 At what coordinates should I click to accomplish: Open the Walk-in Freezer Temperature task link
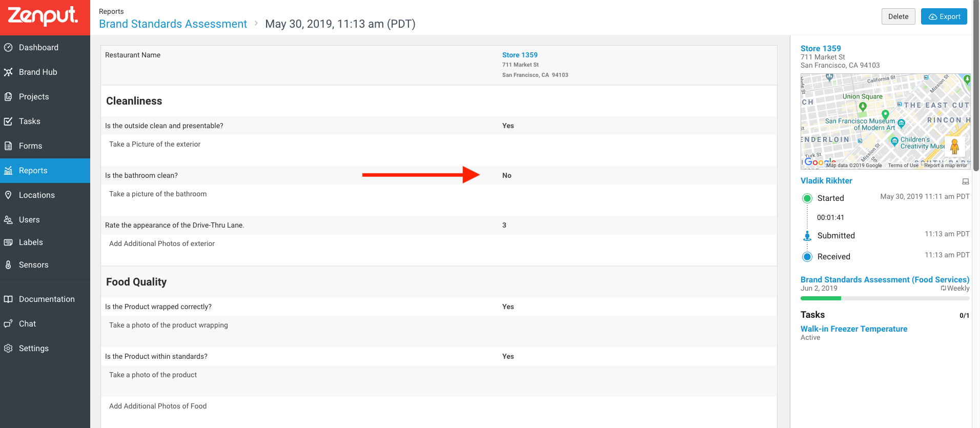click(x=854, y=329)
